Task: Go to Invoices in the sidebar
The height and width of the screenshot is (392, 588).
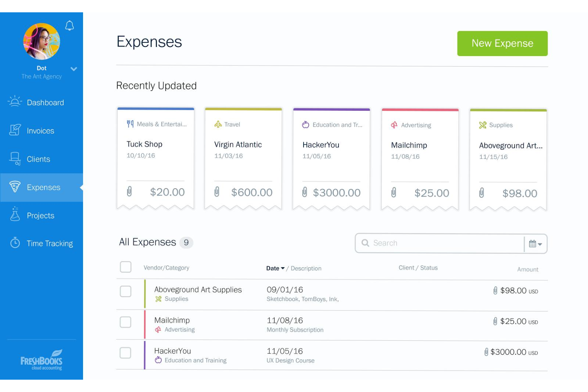Action: tap(41, 131)
